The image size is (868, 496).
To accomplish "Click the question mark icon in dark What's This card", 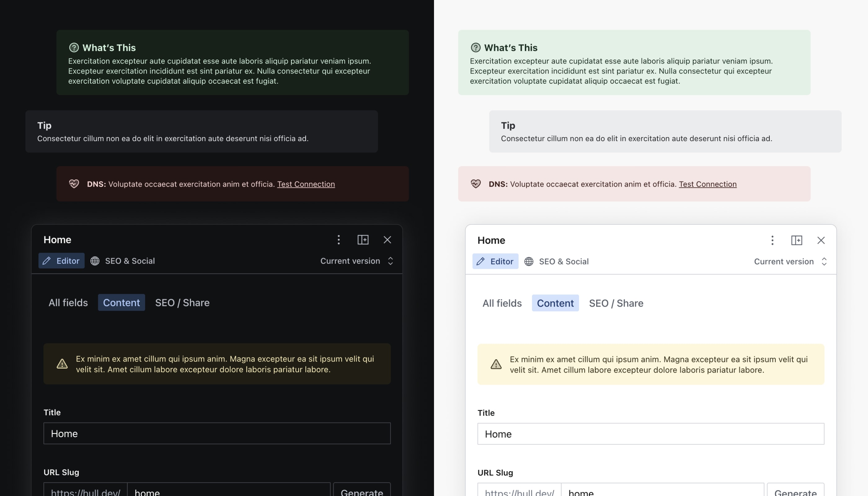I will click(74, 47).
